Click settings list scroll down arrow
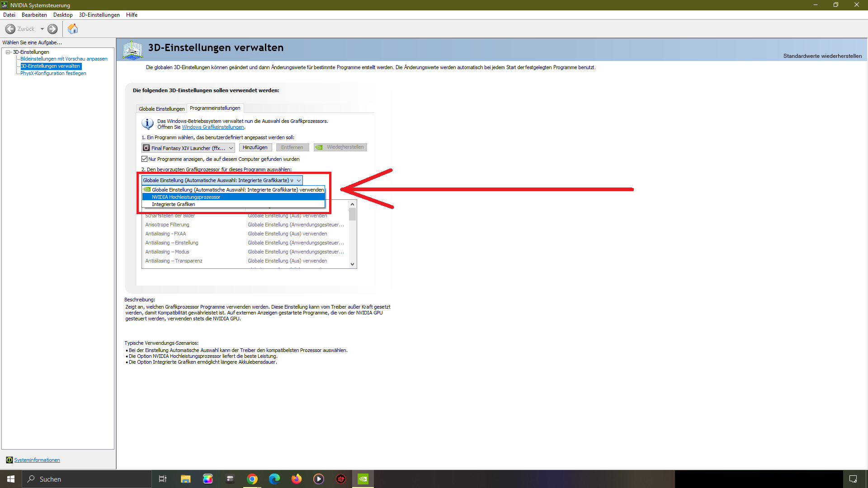Screen dimensions: 868x488 point(353,264)
